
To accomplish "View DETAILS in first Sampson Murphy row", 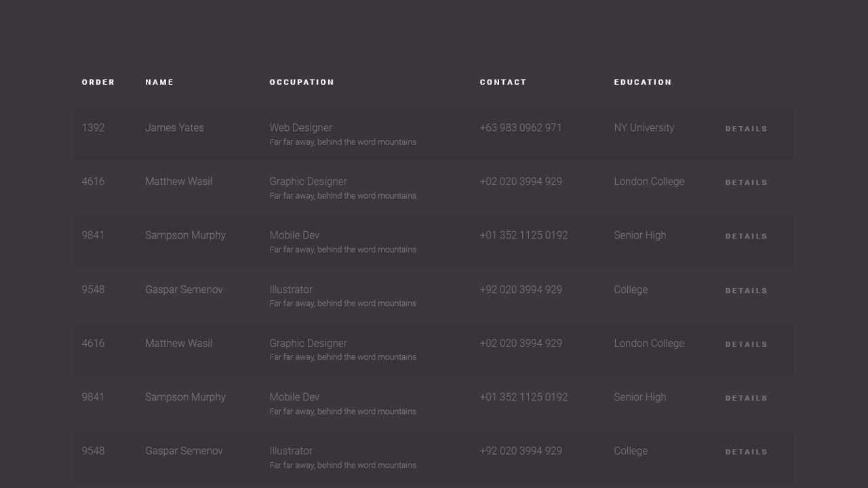I will 746,237.
